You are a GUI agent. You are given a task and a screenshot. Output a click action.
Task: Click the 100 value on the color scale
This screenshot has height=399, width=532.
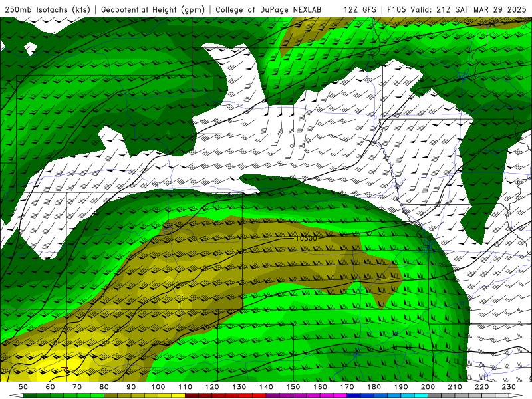point(158,387)
